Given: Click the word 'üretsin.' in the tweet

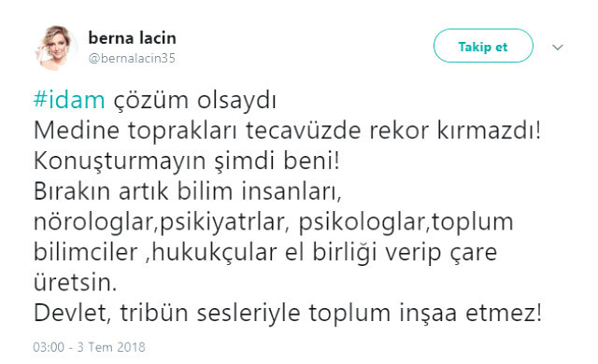Looking at the screenshot, I should coord(75,283).
